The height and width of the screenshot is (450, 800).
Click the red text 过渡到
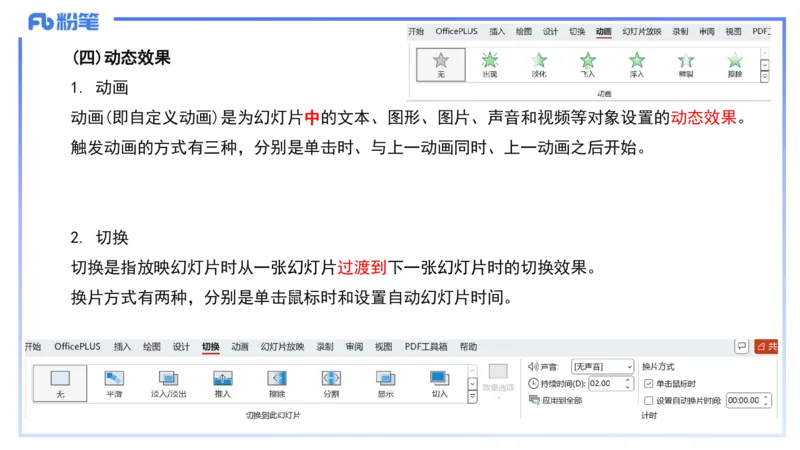tap(362, 267)
